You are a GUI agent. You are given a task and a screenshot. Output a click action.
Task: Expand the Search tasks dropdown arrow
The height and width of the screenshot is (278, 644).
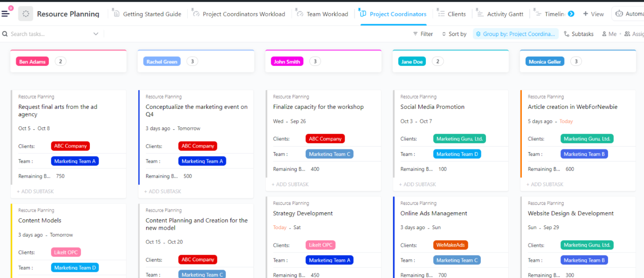click(x=96, y=34)
